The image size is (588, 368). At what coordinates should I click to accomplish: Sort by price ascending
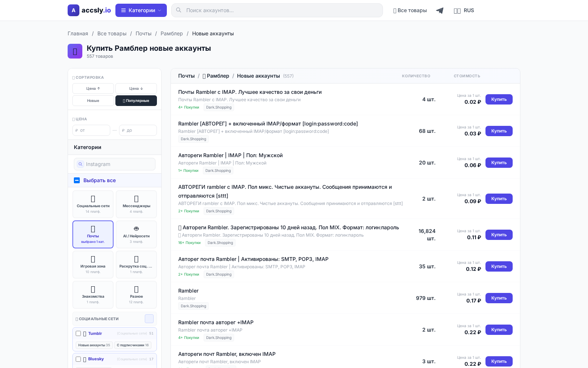pyautogui.click(x=93, y=88)
